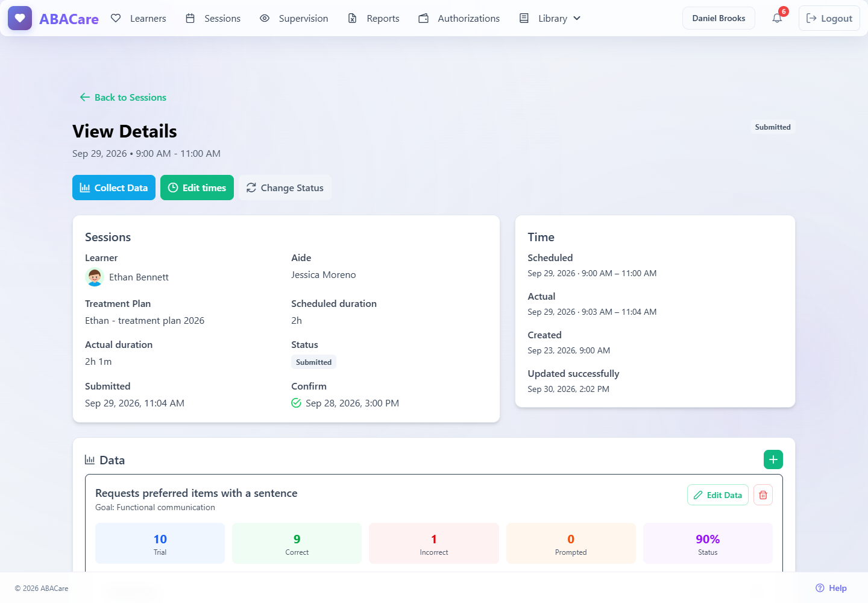The height and width of the screenshot is (603, 868).
Task: Open the Daniel Brooks profile button
Action: pyautogui.click(x=719, y=18)
